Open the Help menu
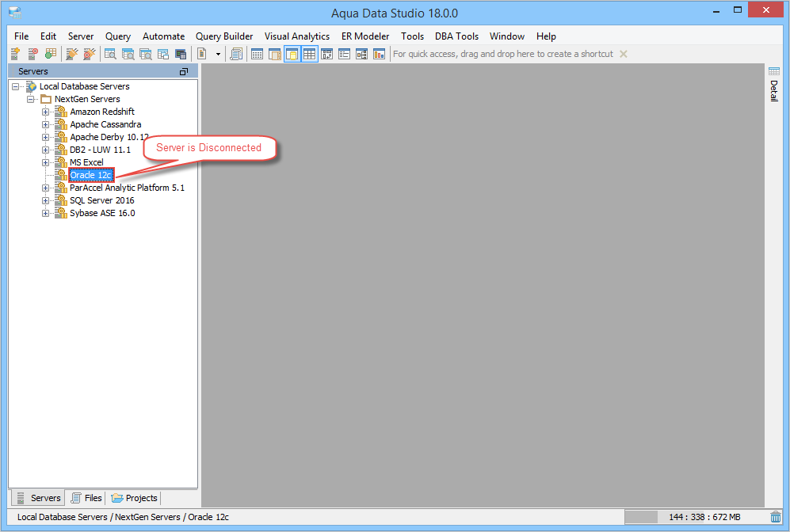Viewport: 790px width, 532px height. tap(546, 36)
